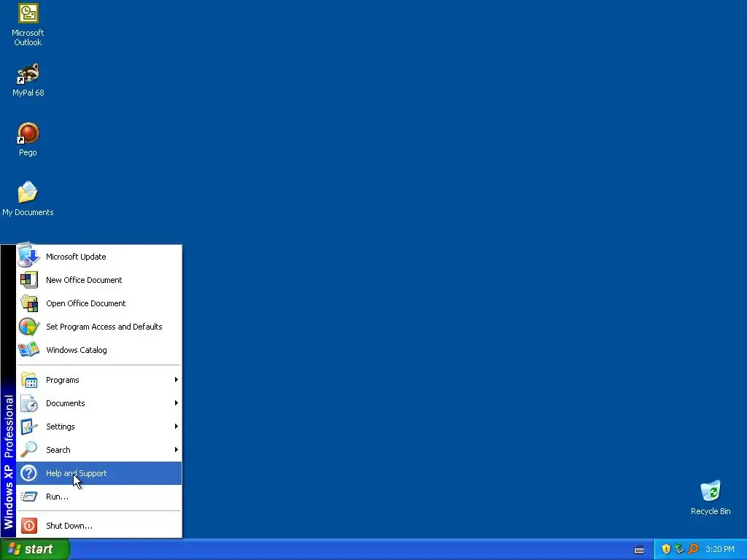Launch the Run... dialog entry
The image size is (747, 560).
(x=99, y=496)
